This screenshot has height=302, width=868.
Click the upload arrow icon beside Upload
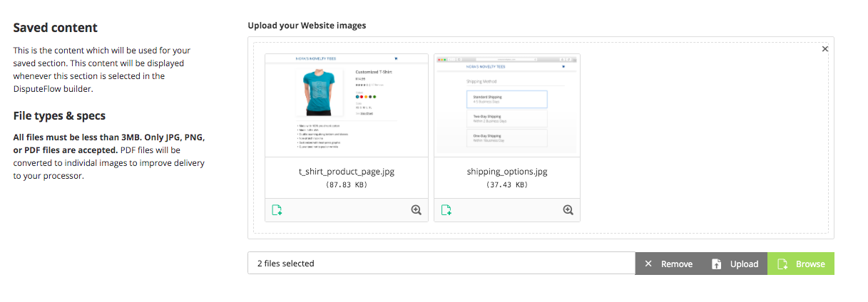pos(717,264)
